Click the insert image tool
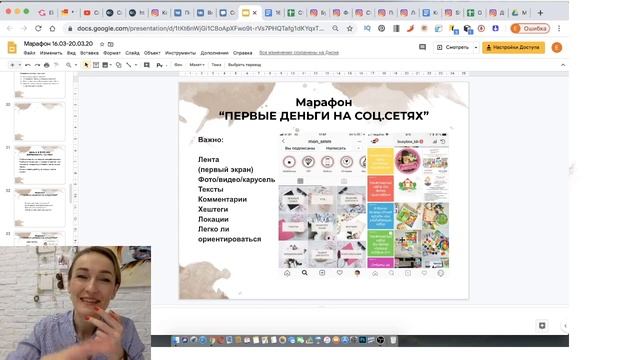This screenshot has width=640, height=360. pos(105,65)
